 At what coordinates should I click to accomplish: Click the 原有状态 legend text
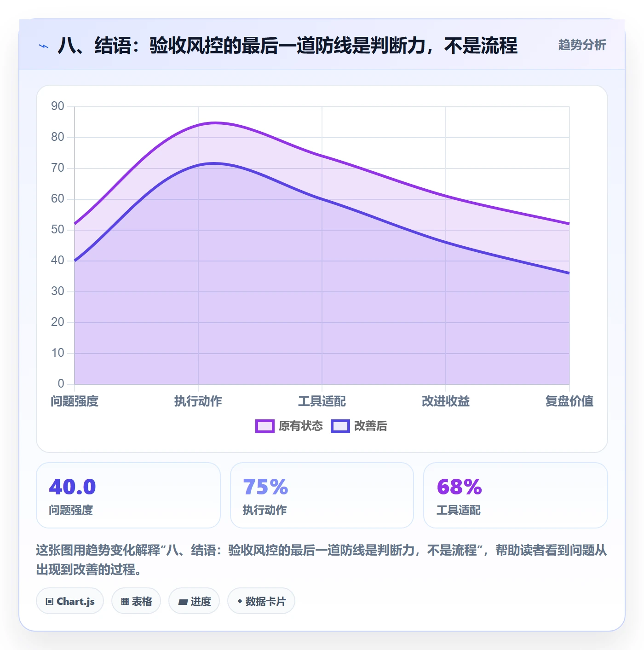301,426
